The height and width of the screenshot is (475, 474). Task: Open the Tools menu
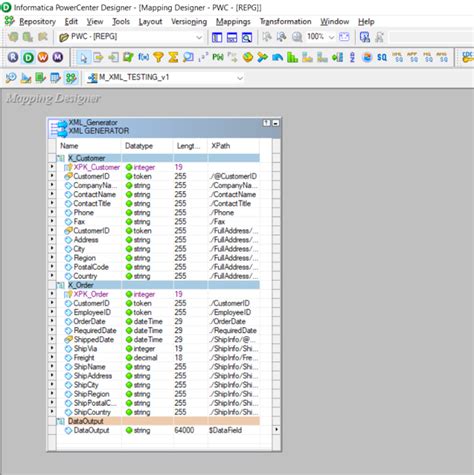click(121, 22)
